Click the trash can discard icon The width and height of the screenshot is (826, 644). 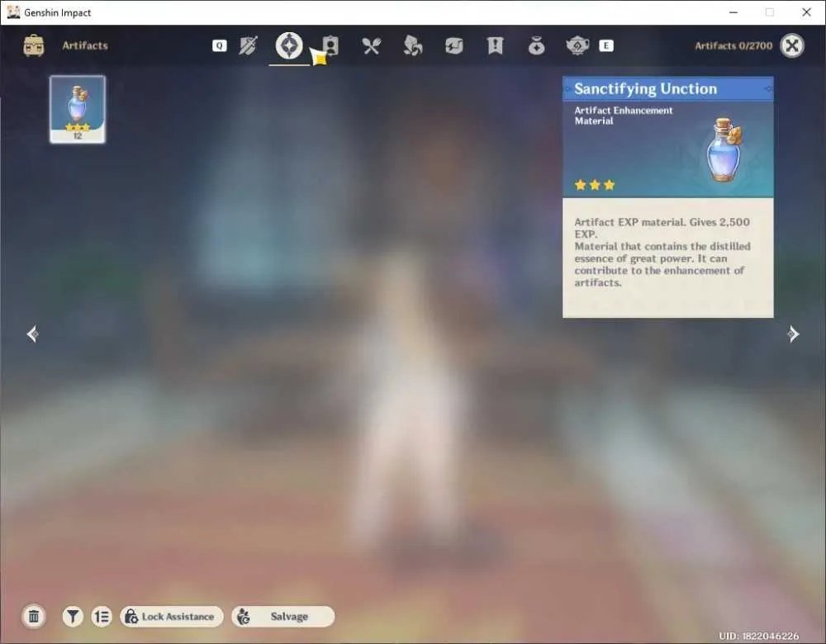pos(34,616)
